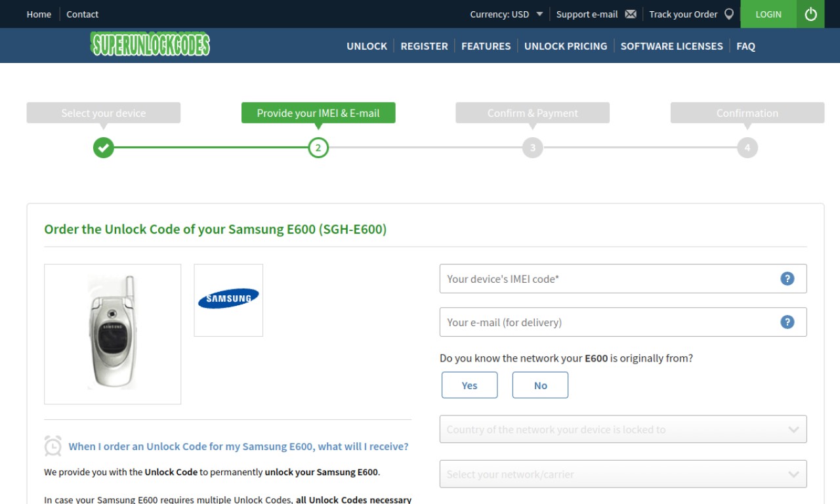This screenshot has width=840, height=504.
Task: Select the Provide your IMEI & E-mail step
Action: point(318,113)
